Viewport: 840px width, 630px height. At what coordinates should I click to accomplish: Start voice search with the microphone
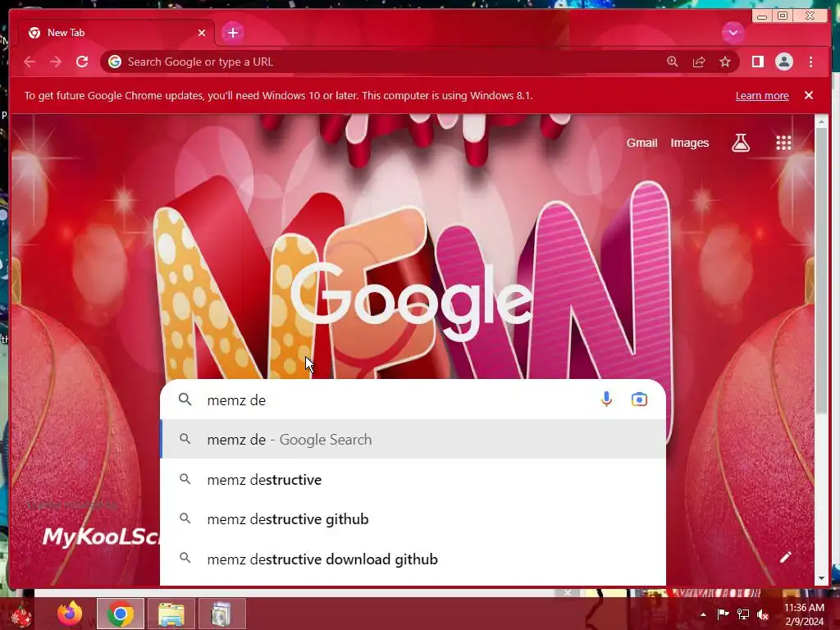(x=606, y=399)
